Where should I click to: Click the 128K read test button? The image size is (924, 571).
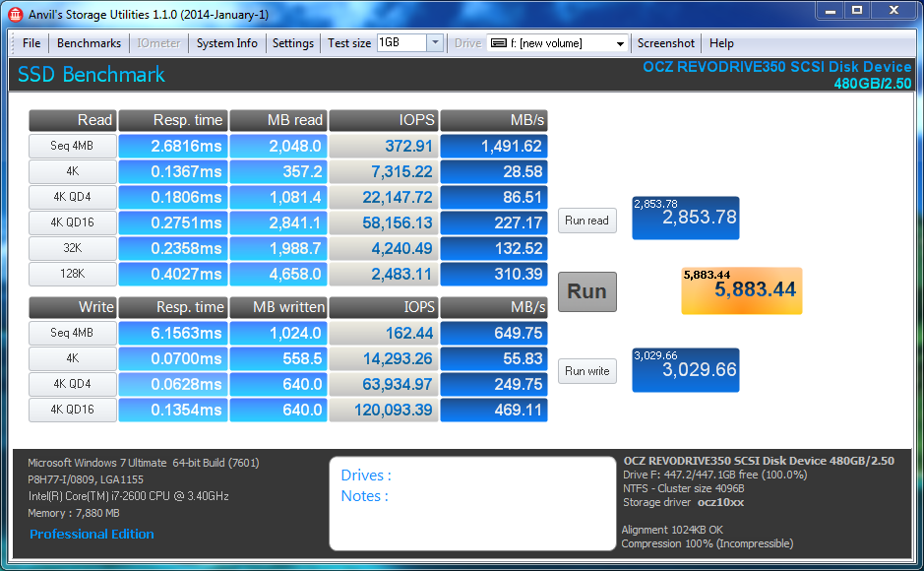coord(73,274)
